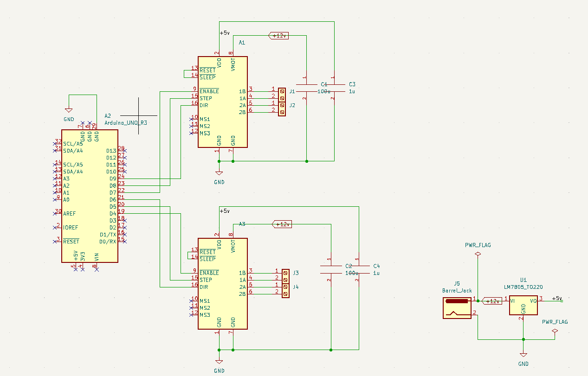The image size is (588, 376).
Task: Select stepper driver symbol A3
Action: (223, 283)
